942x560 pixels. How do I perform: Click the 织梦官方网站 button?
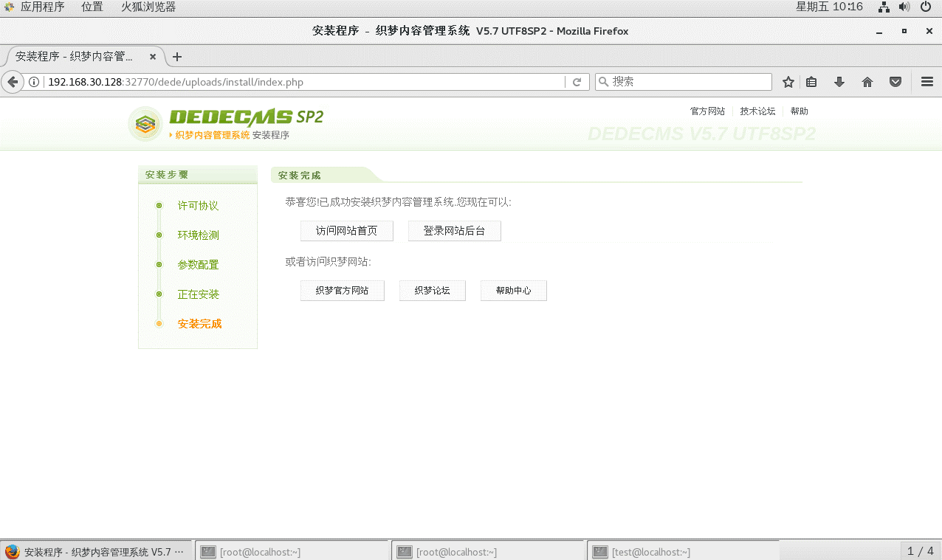[343, 291]
